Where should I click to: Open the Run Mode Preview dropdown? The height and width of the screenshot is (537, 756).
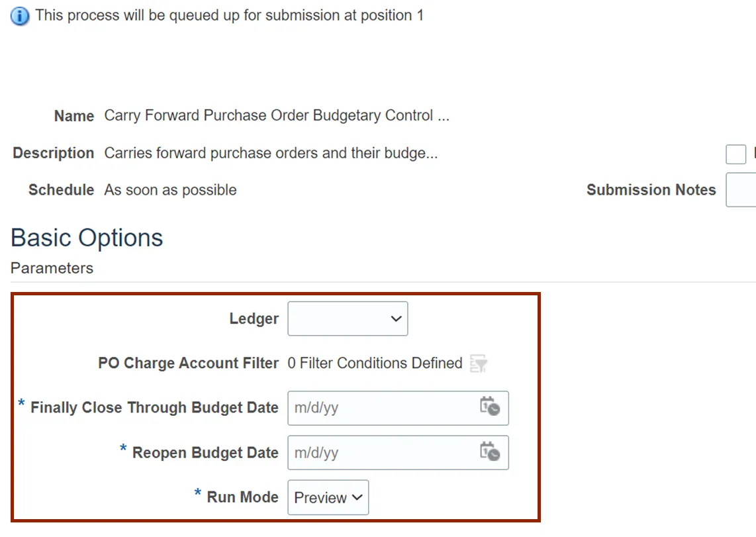328,497
